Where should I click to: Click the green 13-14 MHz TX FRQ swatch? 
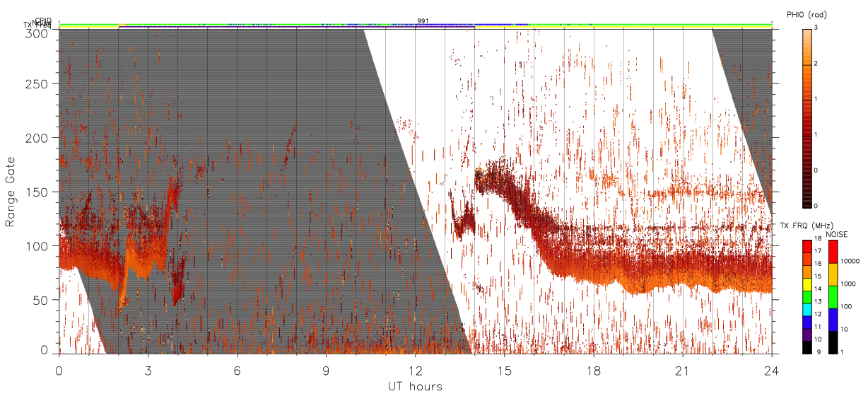[807, 297]
